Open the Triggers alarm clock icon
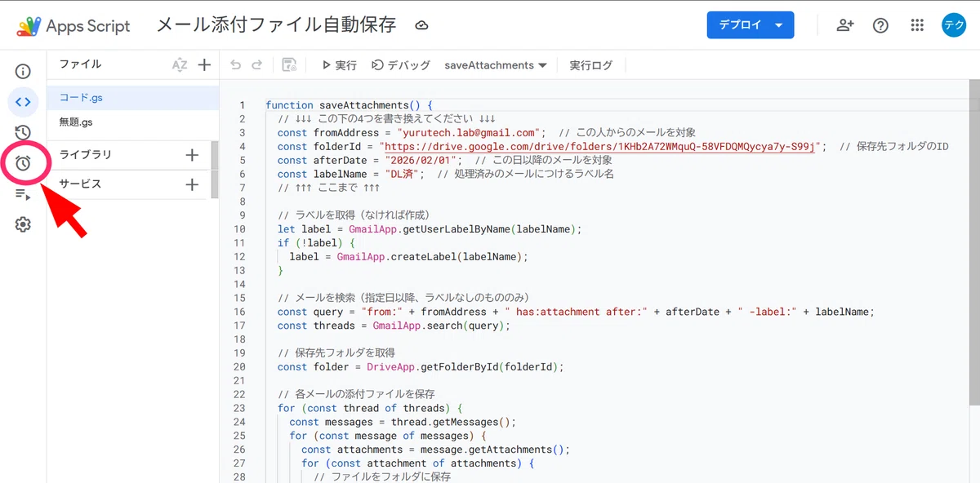 pyautogui.click(x=23, y=163)
